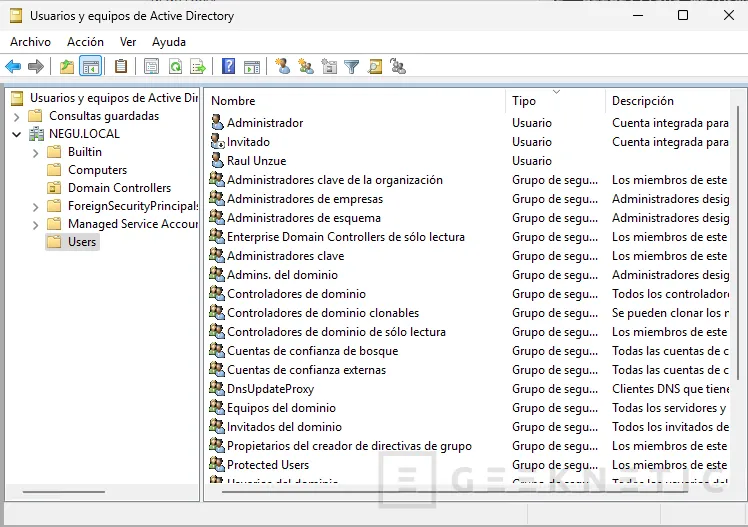748x527 pixels.
Task: Select the Users folder in tree
Action: 73,242
